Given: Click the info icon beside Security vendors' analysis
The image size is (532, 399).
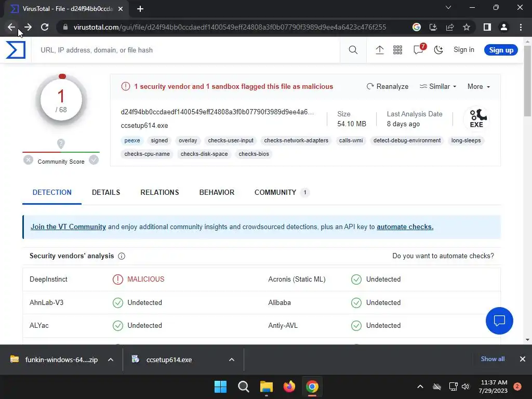Looking at the screenshot, I should click(122, 256).
